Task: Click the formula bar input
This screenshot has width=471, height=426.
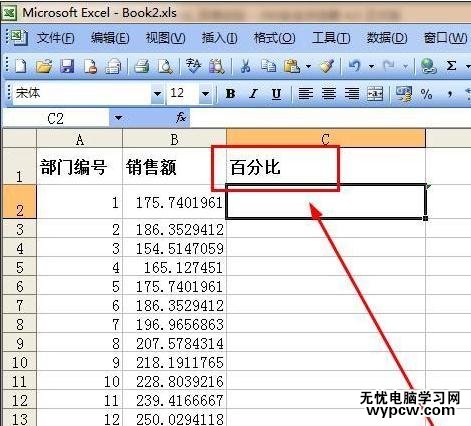Action: (x=330, y=118)
